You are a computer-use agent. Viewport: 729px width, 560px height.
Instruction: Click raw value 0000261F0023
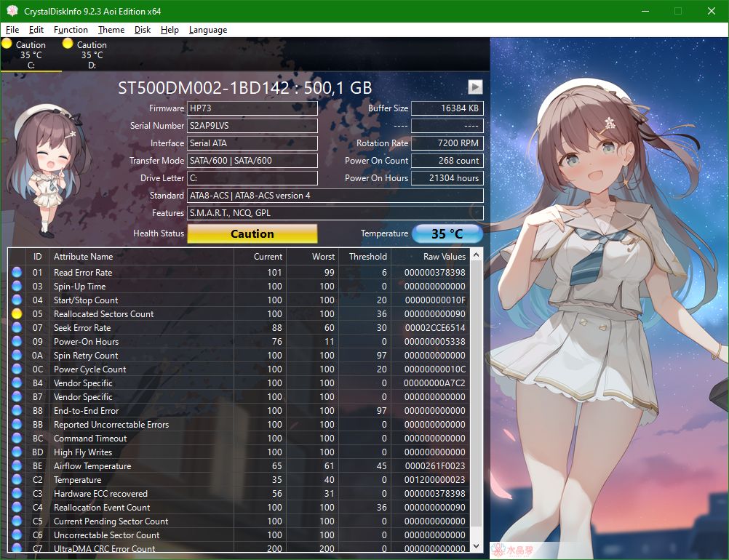(434, 465)
